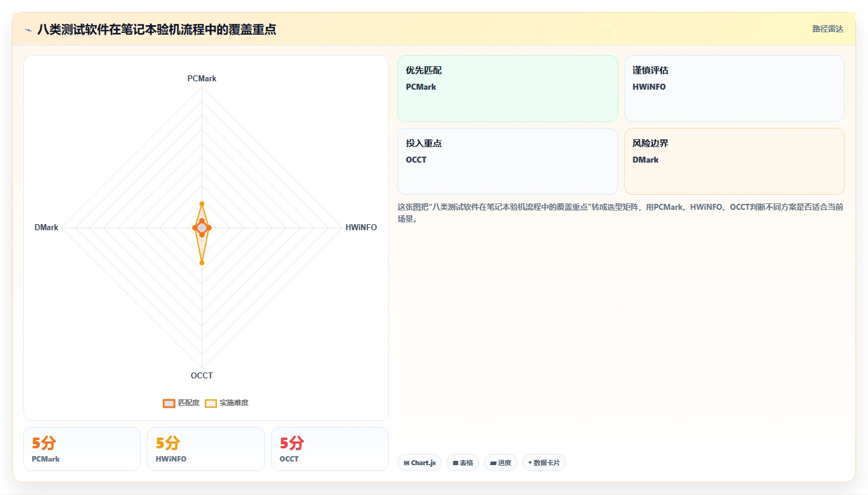This screenshot has height=495, width=868.
Task: Click the 数据卡片 chip star icon
Action: tap(530, 463)
